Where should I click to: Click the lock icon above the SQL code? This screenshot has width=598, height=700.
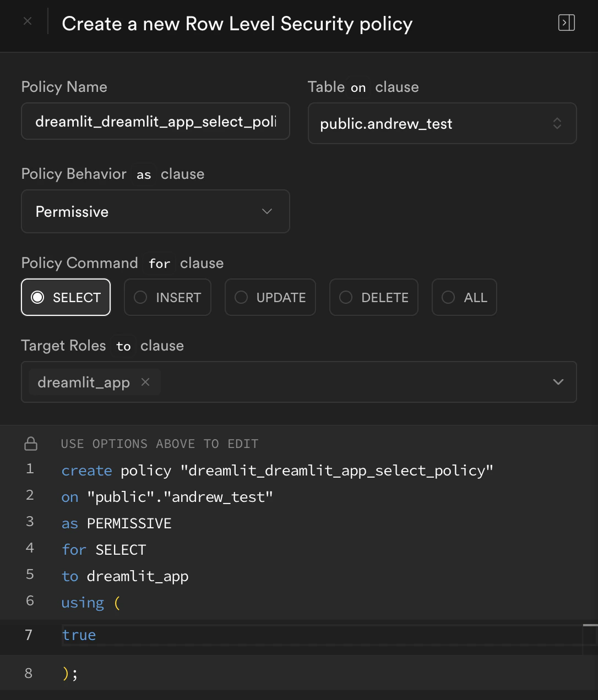pyautogui.click(x=30, y=443)
